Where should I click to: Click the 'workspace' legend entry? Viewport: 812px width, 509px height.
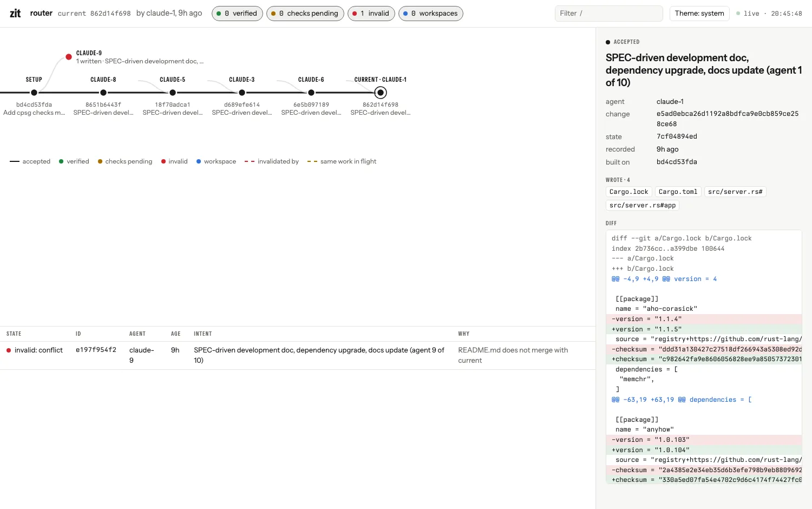216,161
